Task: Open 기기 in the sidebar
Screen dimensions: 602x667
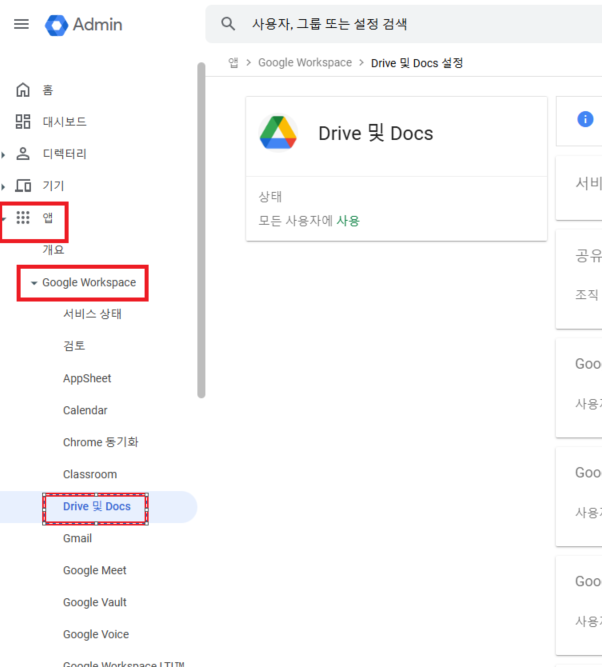Action: [53, 185]
